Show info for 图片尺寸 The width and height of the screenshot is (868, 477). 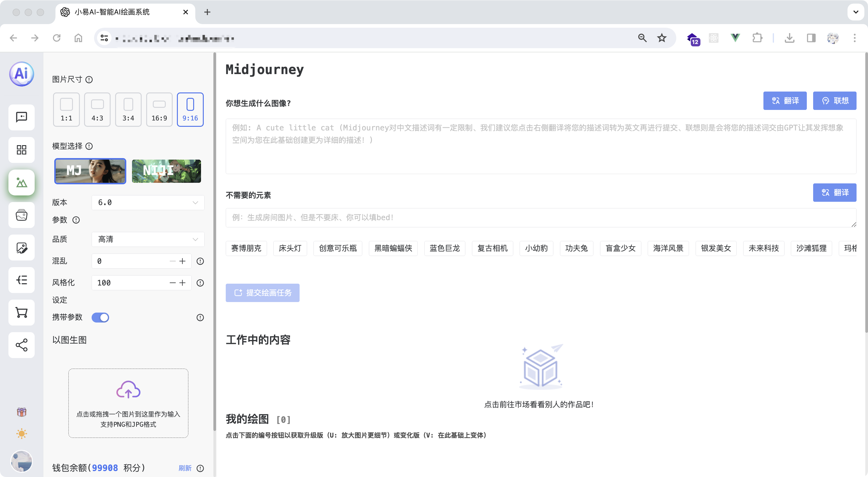click(x=89, y=79)
